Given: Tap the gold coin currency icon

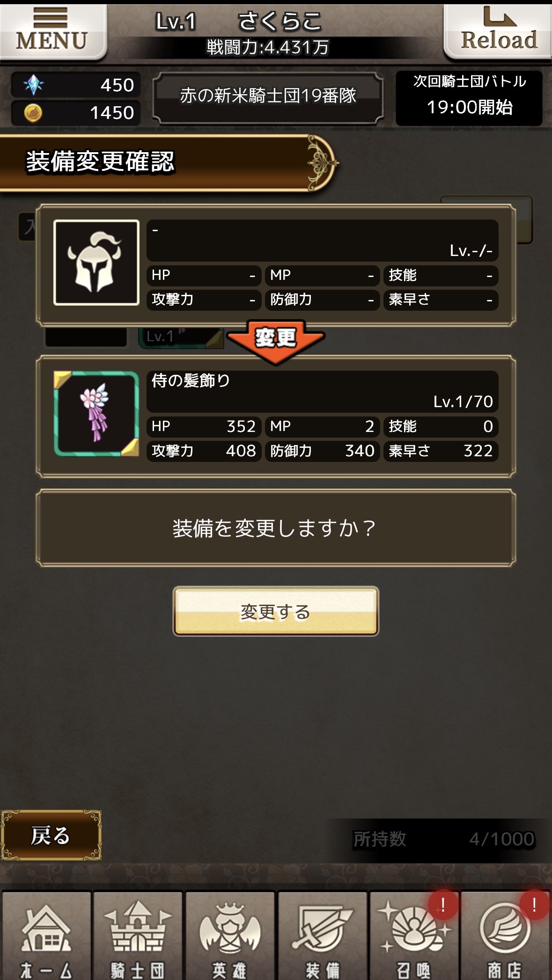Looking at the screenshot, I should coord(33,113).
